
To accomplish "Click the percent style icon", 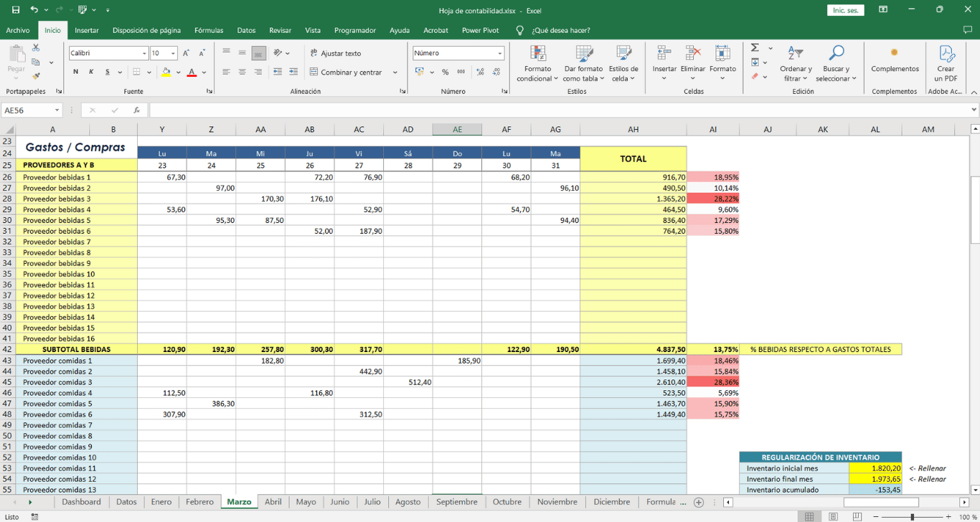I will [446, 72].
